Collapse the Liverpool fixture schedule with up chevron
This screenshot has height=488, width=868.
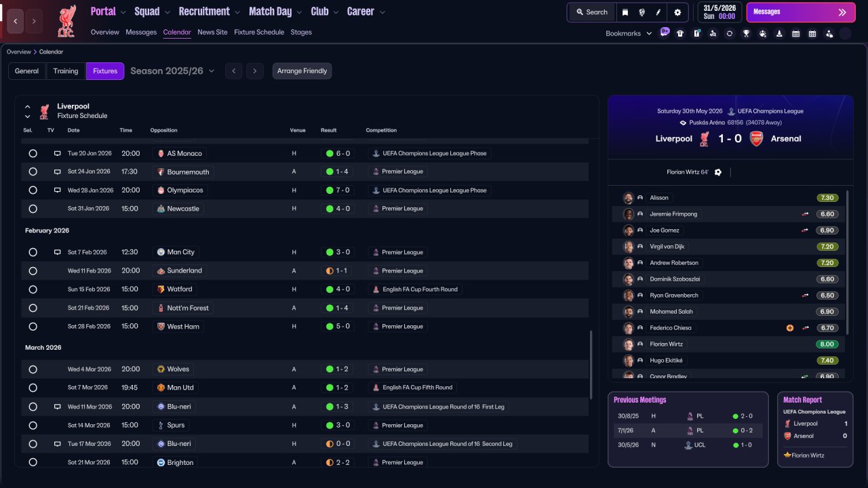[x=28, y=106]
